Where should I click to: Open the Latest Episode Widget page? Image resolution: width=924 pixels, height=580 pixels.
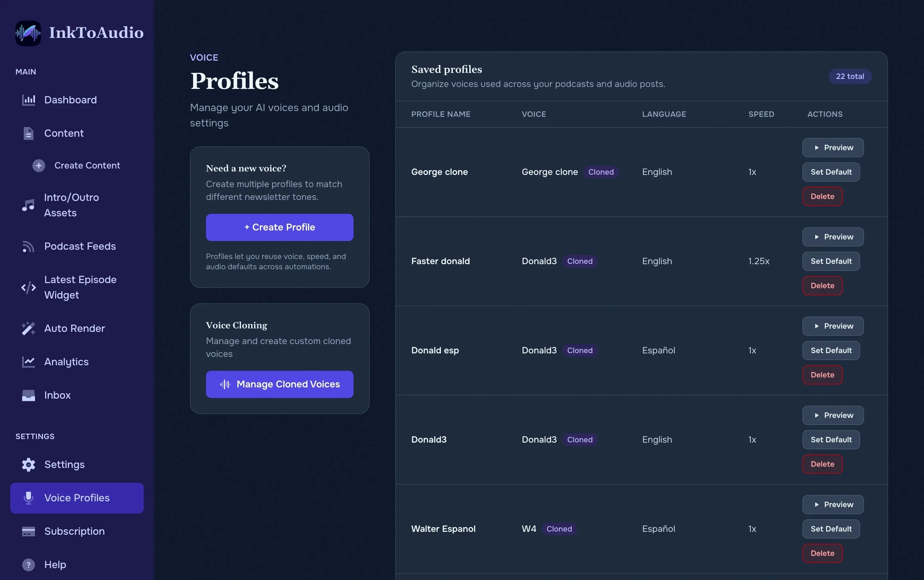(77, 288)
